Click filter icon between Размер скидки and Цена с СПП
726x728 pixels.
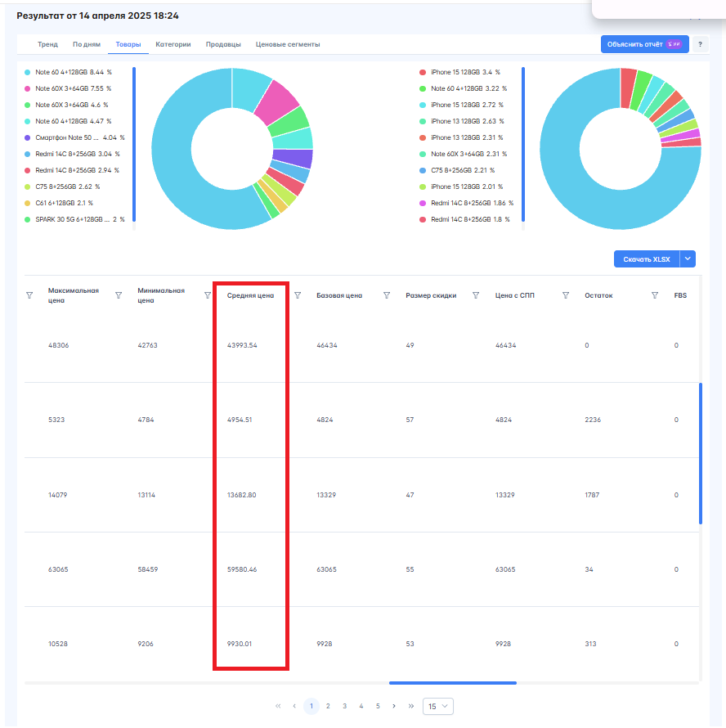[476, 295]
